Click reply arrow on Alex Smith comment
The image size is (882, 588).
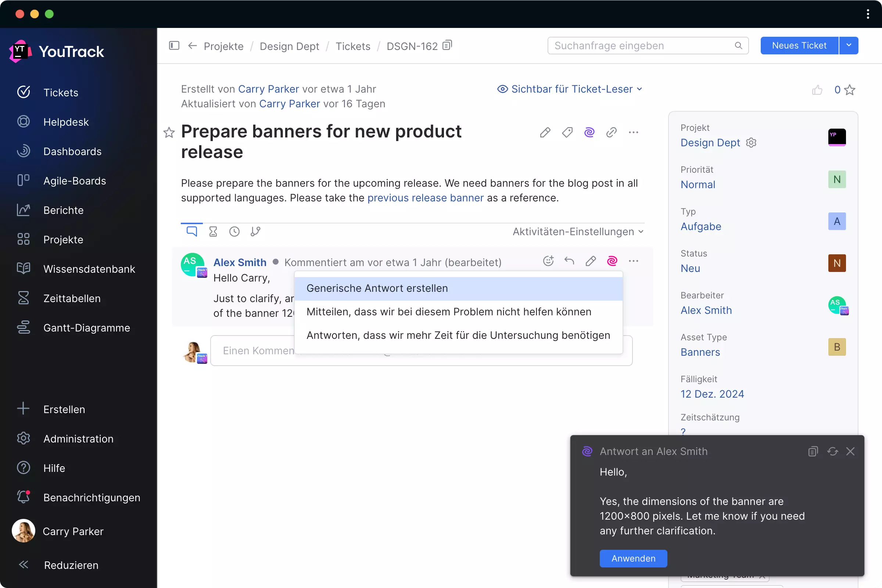tap(569, 261)
